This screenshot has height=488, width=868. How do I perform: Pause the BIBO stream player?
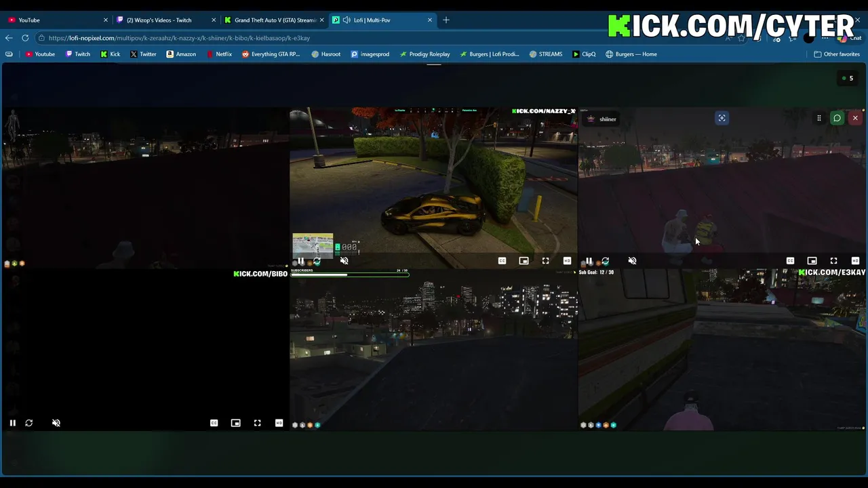tap(12, 423)
